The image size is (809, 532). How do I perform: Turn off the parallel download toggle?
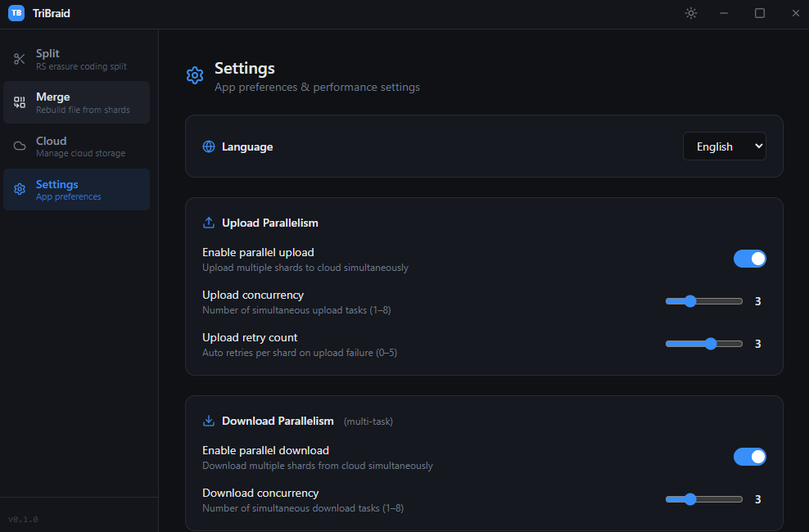pos(749,457)
